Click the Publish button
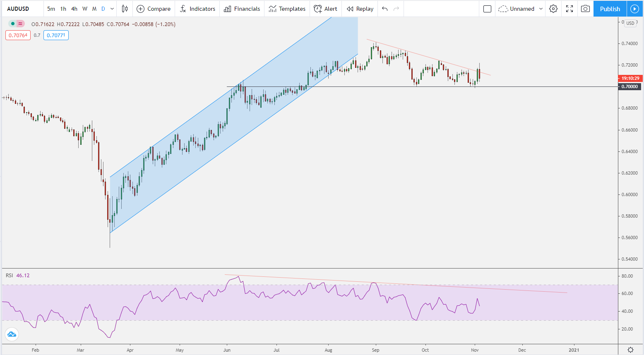 pyautogui.click(x=610, y=9)
